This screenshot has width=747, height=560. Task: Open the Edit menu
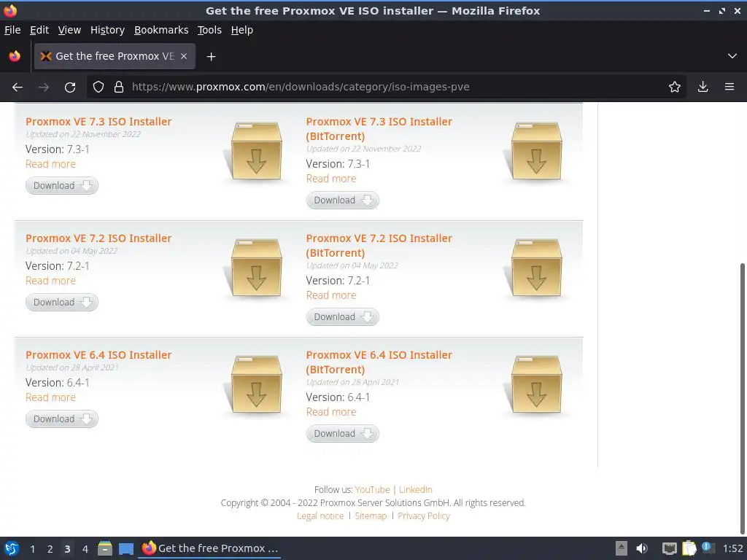click(x=39, y=30)
